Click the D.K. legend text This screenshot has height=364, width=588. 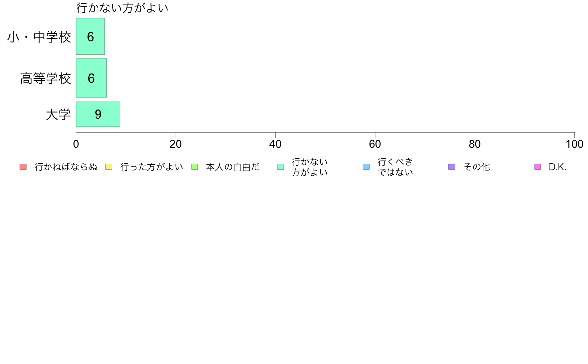558,167
